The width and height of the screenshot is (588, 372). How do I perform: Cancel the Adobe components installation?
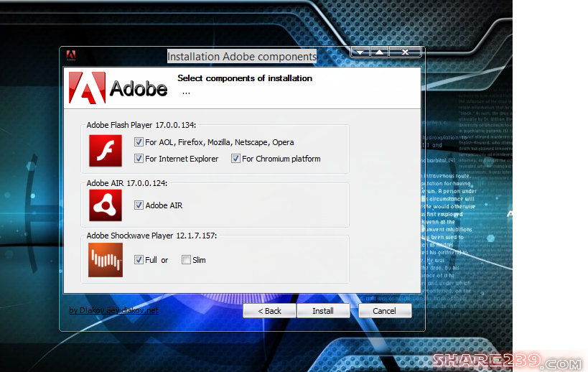385,311
